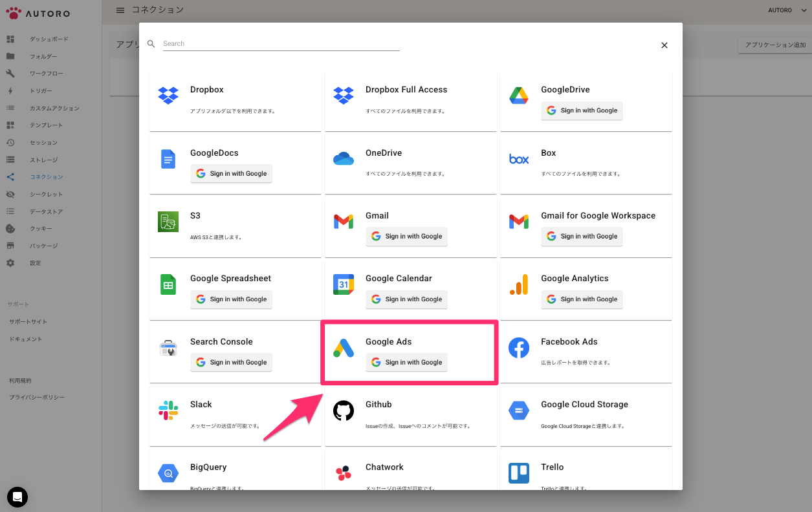Open 設定 in the sidebar
This screenshot has height=512, width=812.
click(35, 264)
